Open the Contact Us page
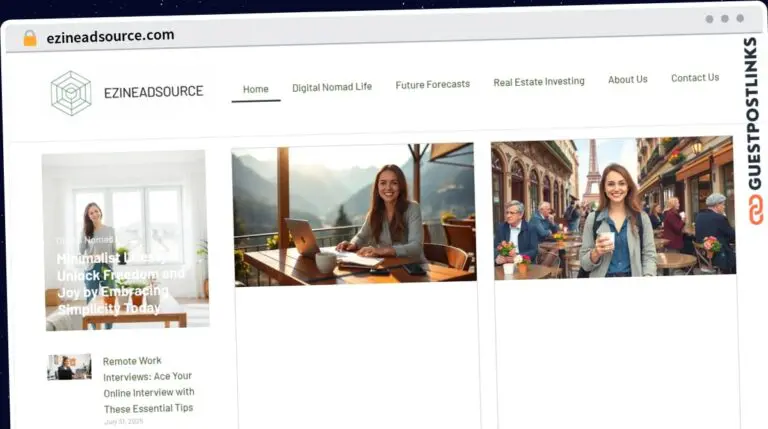Viewport: 768px width, 429px height. tap(695, 78)
